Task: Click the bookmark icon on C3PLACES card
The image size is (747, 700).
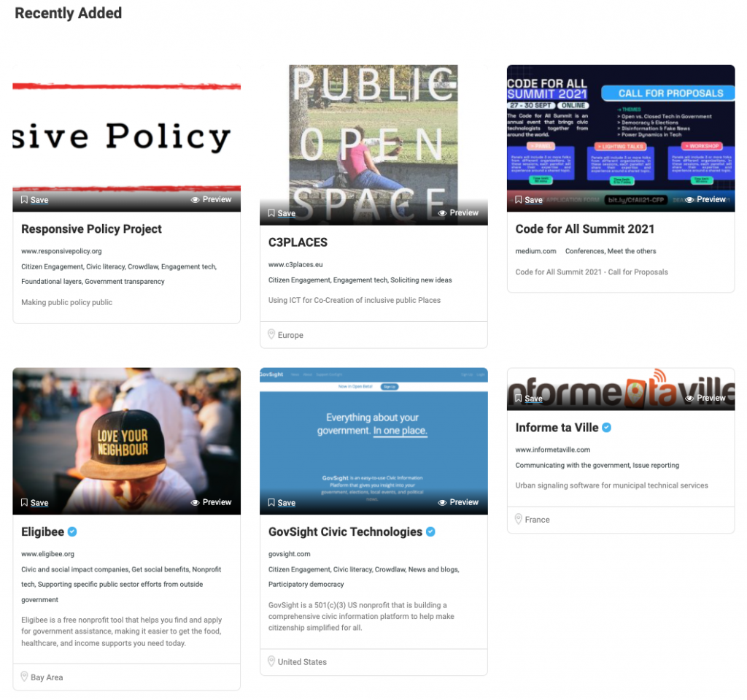Action: pos(271,213)
